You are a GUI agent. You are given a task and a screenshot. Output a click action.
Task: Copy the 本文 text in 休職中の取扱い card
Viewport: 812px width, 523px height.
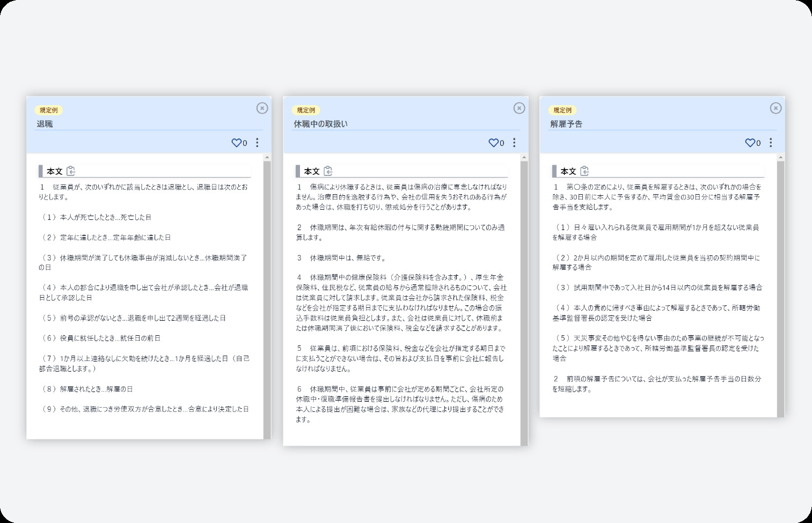coord(328,171)
